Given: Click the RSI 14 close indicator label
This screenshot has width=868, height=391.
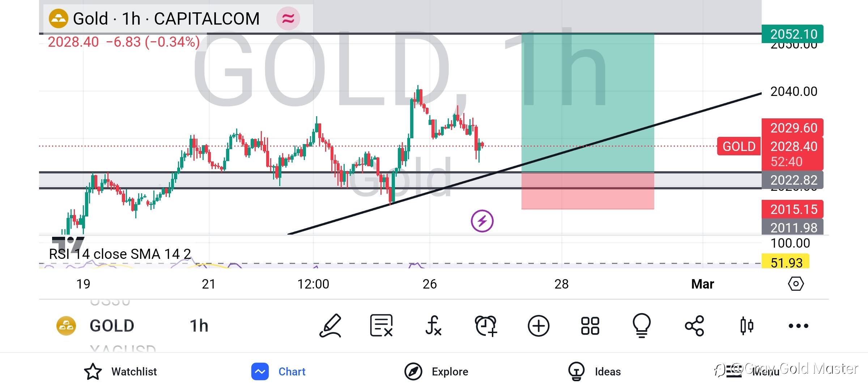Looking at the screenshot, I should tap(119, 254).
